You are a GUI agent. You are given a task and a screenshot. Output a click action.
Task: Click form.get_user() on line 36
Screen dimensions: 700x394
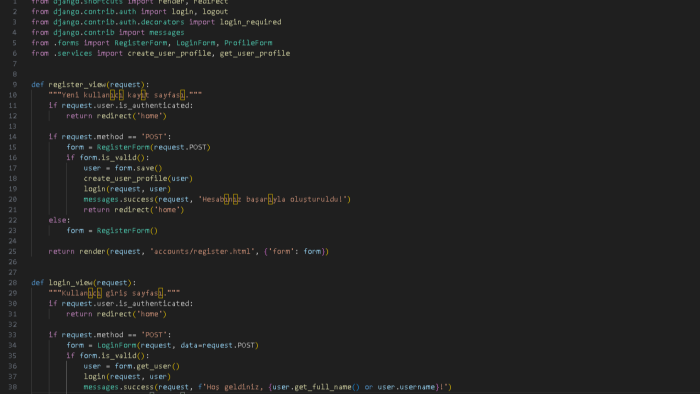coord(147,366)
